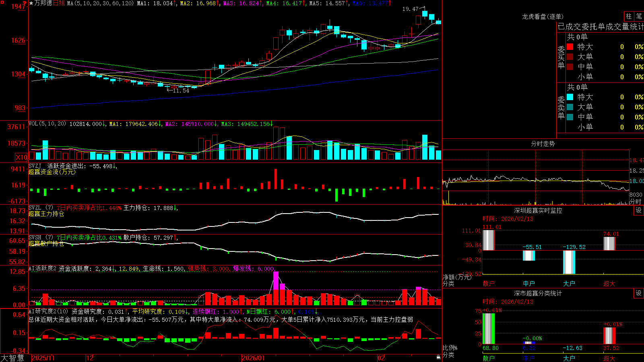644x362 pixels.
Task: Click the 散户 68.80 bar in 分类统计
Action: (x=489, y=329)
